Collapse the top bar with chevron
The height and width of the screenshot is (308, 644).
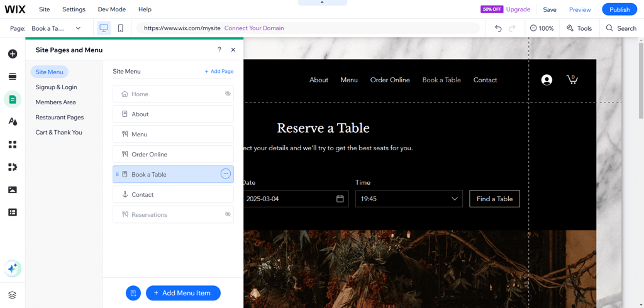[x=323, y=3]
